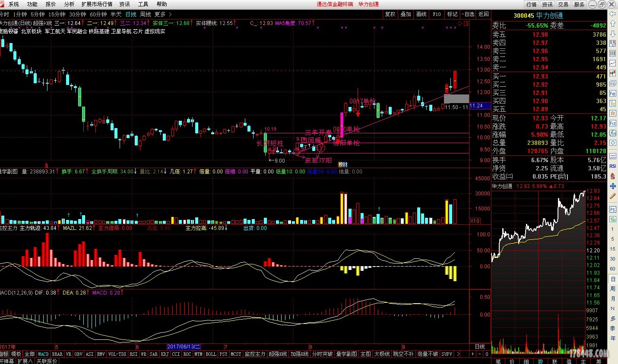Click the plus zoom button beside 日线
Screen dimensions: 618x364
pos(472,354)
